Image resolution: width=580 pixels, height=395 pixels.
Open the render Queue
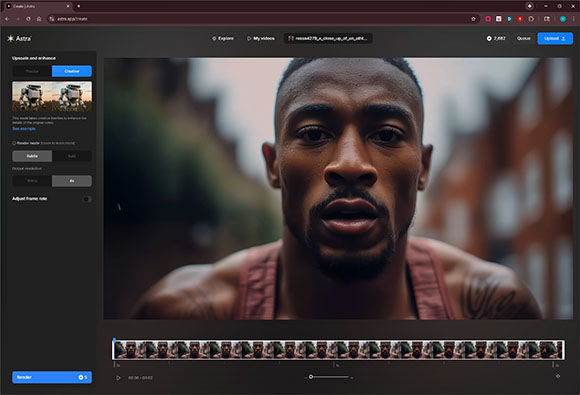[523, 38]
